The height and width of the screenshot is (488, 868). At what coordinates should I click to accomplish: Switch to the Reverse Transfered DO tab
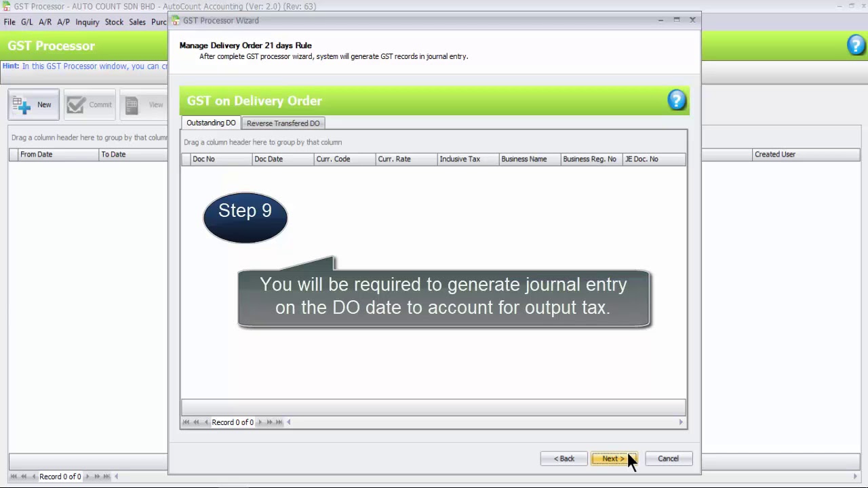(283, 123)
